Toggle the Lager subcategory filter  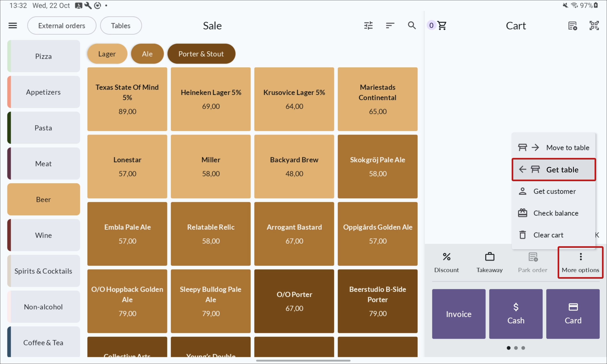107,54
